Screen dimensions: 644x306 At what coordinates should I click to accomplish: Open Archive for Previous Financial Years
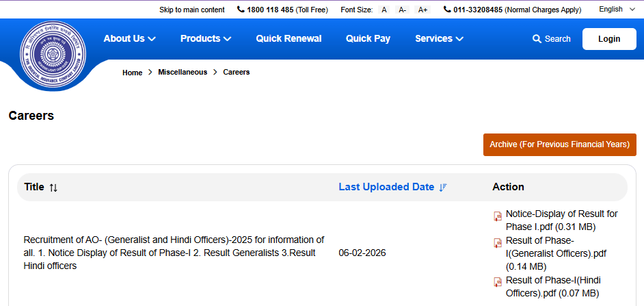(560, 144)
